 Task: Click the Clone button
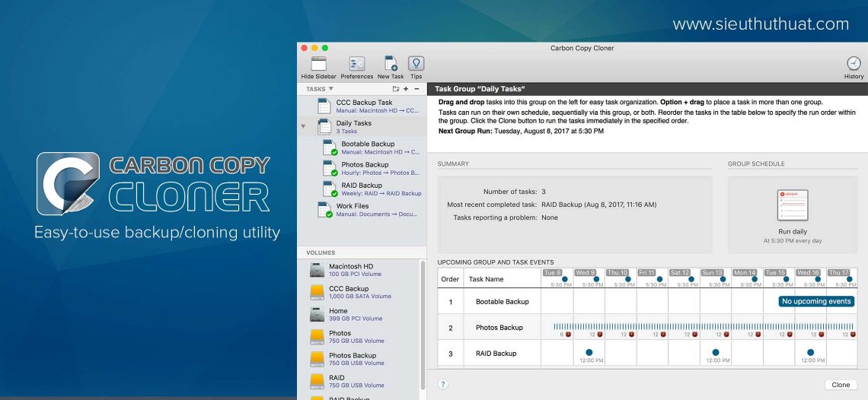click(841, 385)
